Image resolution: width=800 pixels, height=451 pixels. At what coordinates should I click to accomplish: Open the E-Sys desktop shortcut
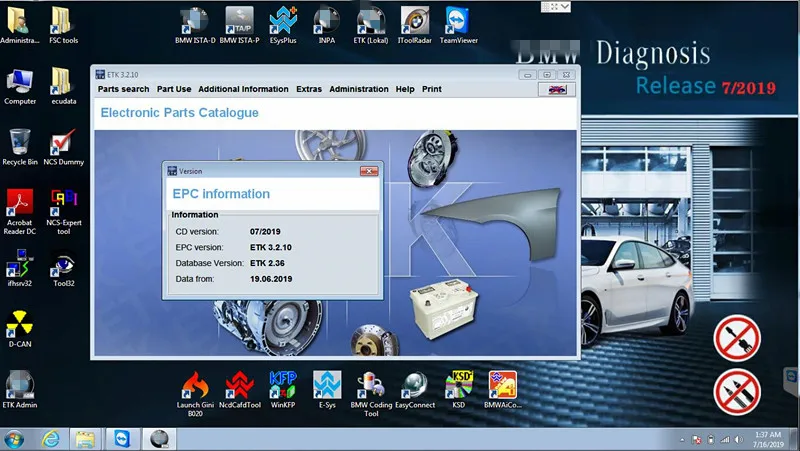click(327, 389)
